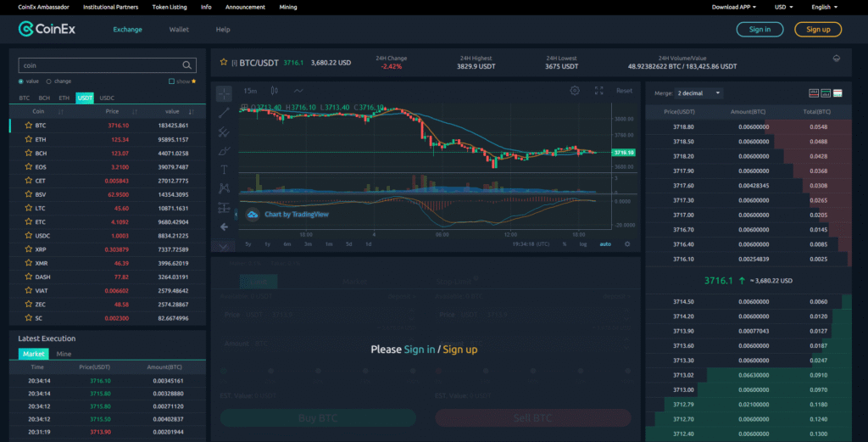Click the Sign up button

click(x=817, y=30)
